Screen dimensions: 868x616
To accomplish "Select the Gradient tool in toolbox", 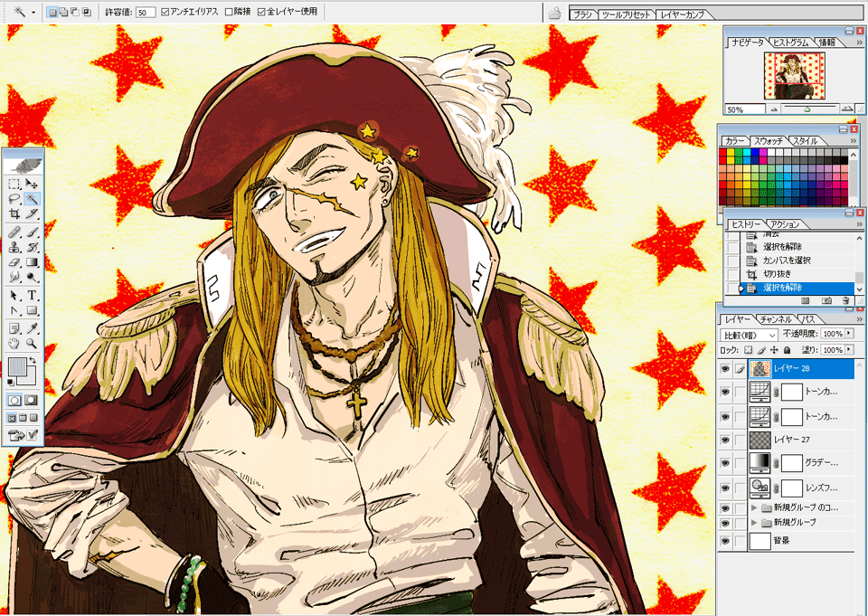I will (32, 262).
